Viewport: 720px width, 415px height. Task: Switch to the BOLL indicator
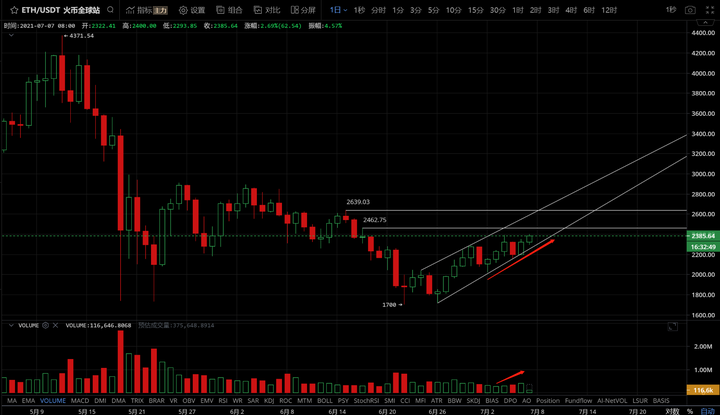pyautogui.click(x=325, y=400)
